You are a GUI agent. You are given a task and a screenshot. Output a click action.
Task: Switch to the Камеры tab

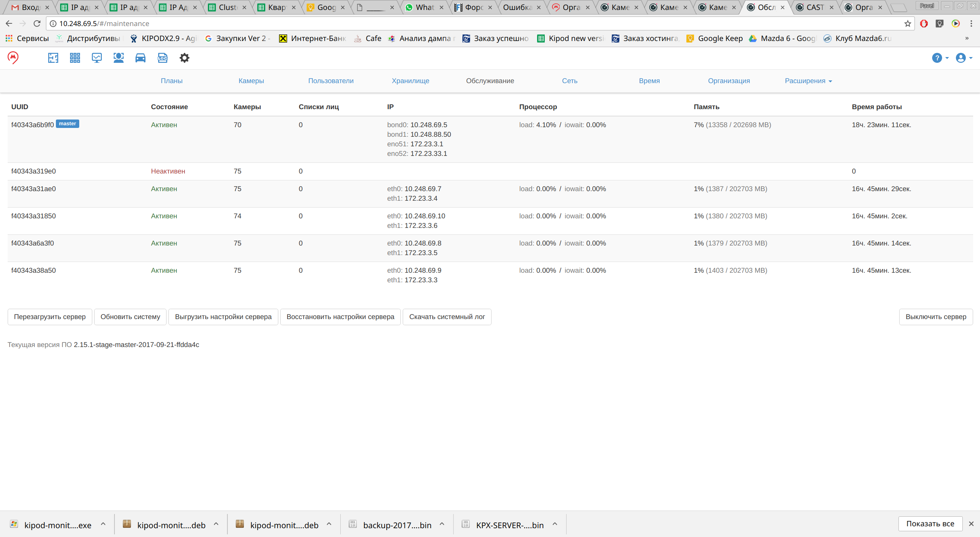click(251, 81)
